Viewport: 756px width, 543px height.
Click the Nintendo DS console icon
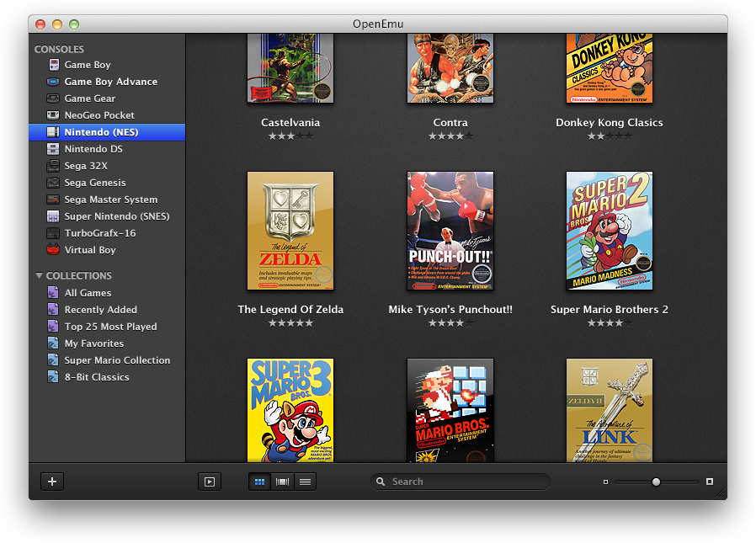[x=53, y=149]
